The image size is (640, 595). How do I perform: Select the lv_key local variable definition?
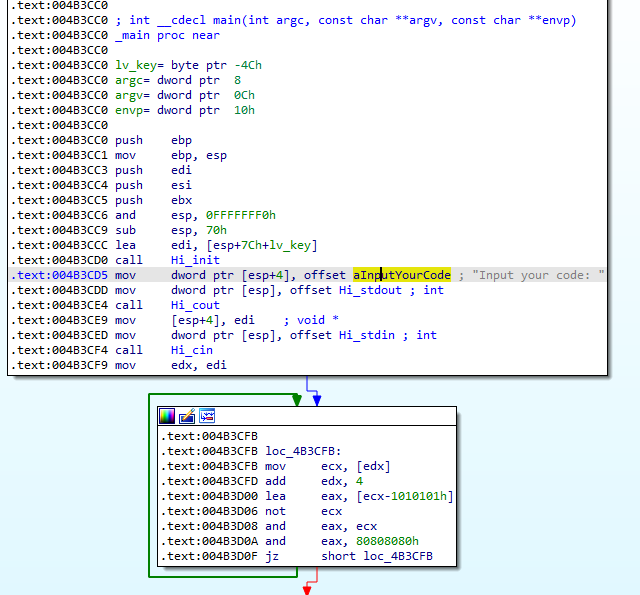pos(188,65)
